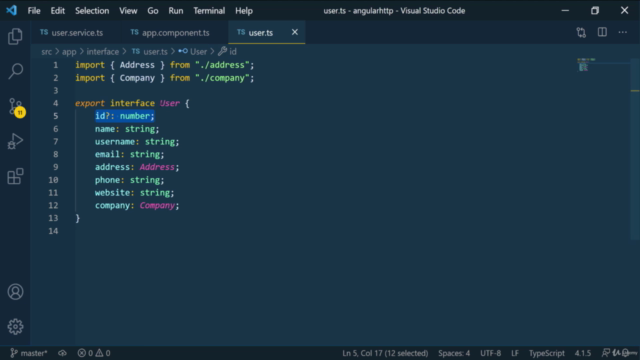Open changes compare icon in editor toolbar
Viewport: 640px width, 360px height.
[581, 32]
